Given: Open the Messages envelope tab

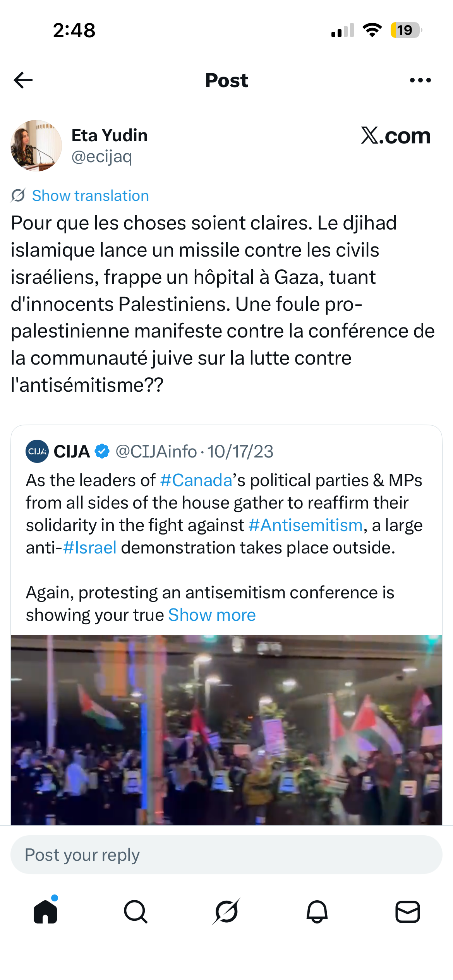Looking at the screenshot, I should (408, 911).
